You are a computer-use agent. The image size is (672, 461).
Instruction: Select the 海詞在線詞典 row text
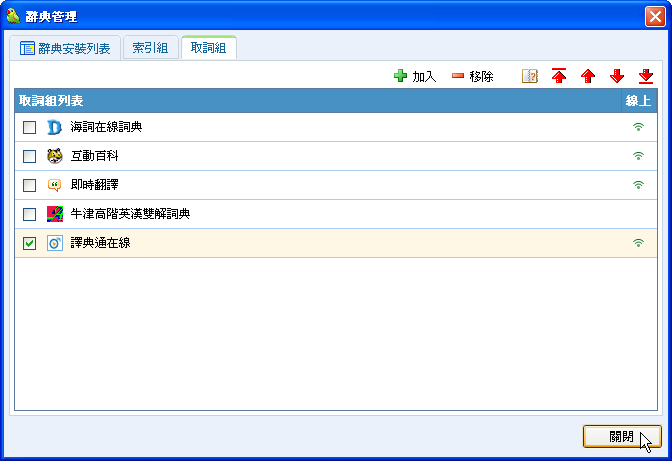[106, 127]
